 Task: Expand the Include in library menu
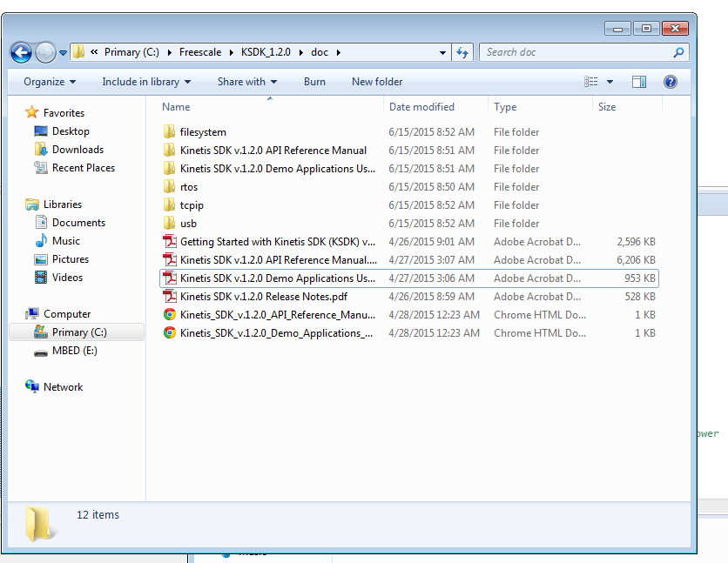[145, 82]
